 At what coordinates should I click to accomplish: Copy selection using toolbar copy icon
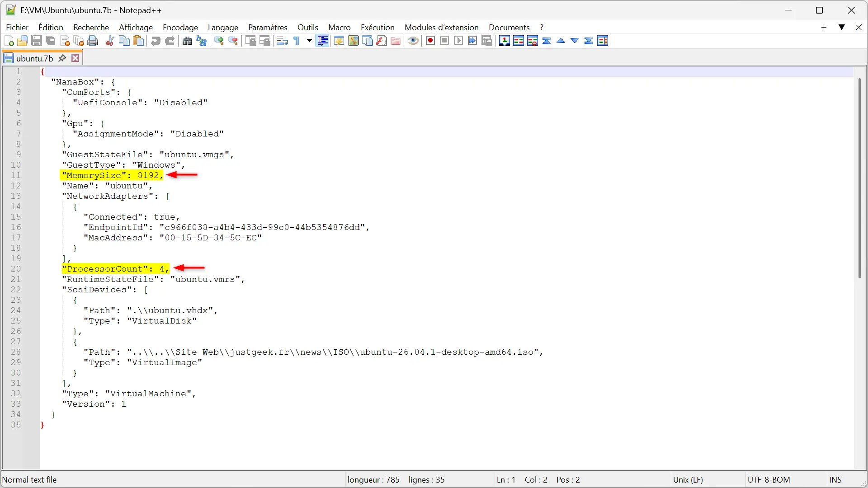(x=124, y=41)
